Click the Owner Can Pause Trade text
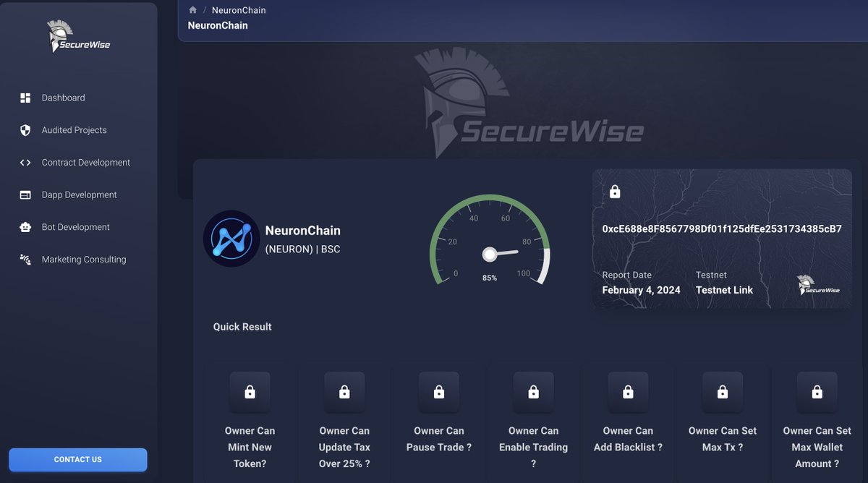This screenshot has width=868, height=483. point(439,439)
